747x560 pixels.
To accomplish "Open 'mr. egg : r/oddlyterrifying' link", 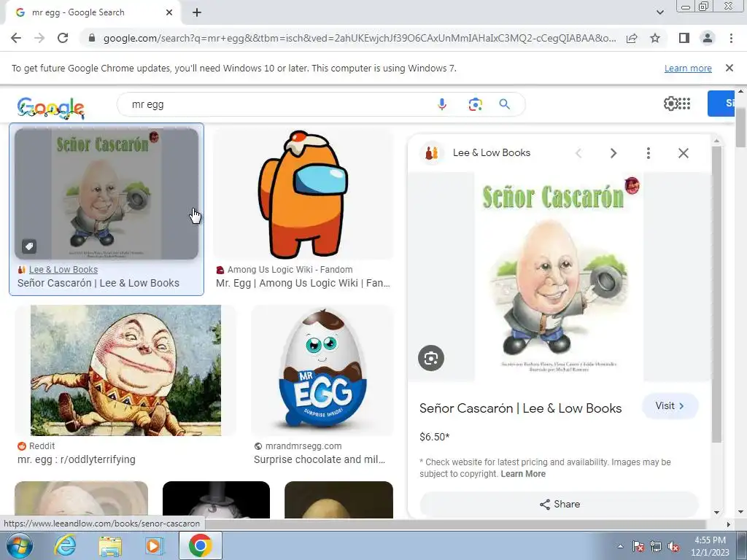I will [76, 459].
